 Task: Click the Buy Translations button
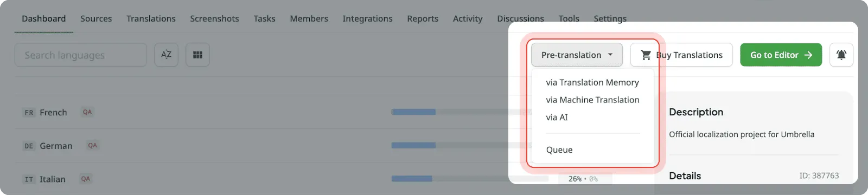[681, 55]
